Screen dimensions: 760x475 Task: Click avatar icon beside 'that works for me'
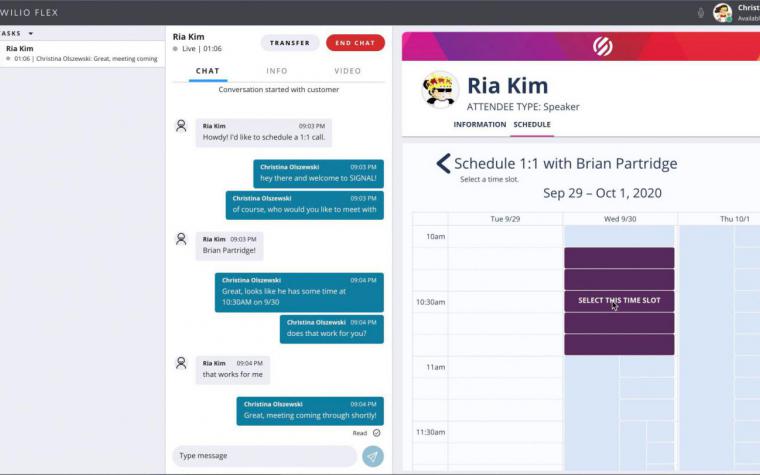point(181,363)
